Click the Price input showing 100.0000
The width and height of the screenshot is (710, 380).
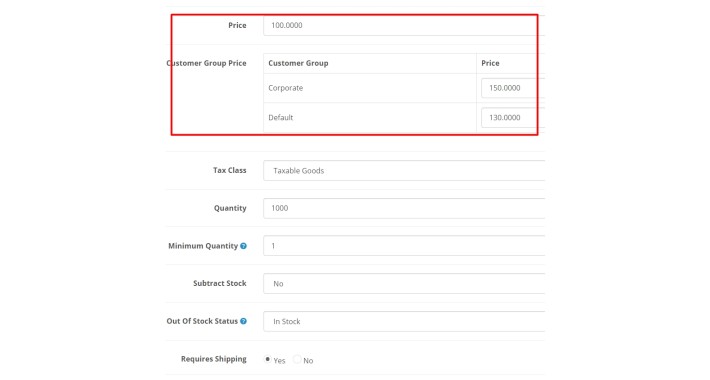click(404, 25)
